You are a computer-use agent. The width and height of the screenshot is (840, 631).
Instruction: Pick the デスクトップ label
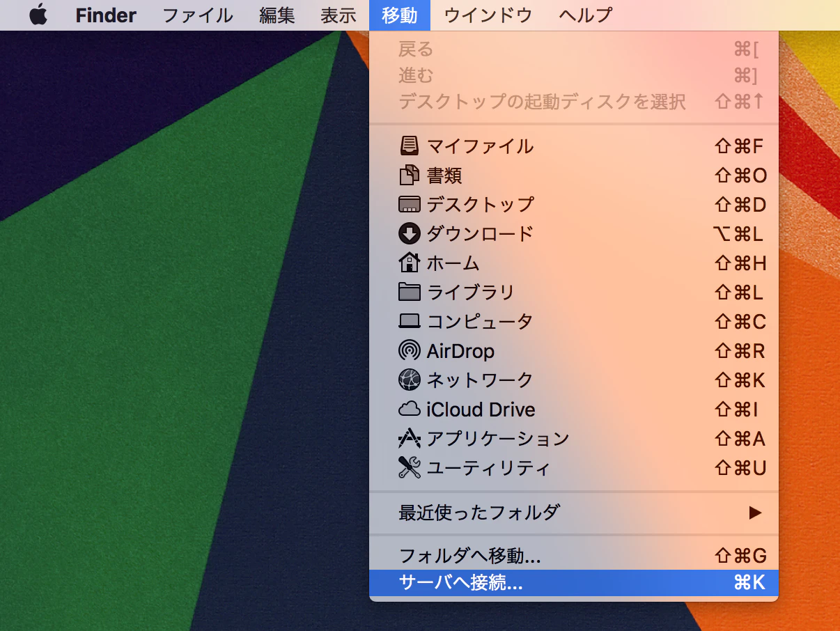point(481,205)
